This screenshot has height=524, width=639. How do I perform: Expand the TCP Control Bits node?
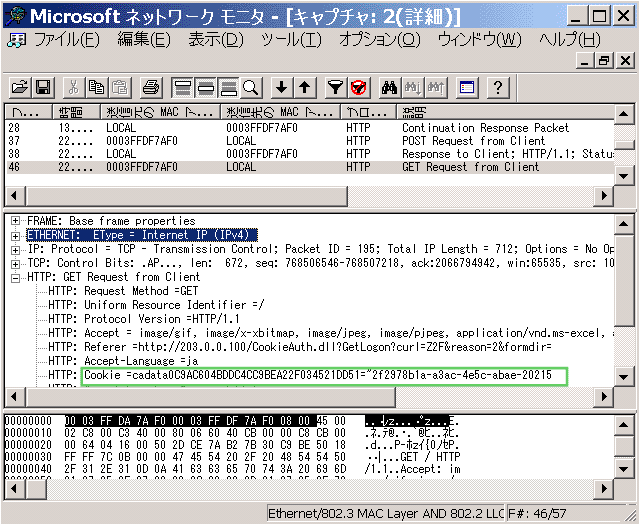[x=15, y=264]
